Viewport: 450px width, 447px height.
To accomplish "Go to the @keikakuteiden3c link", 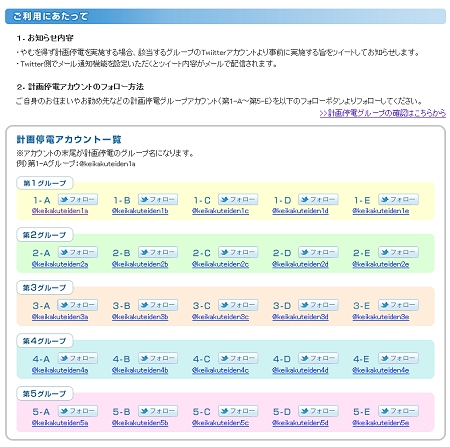I will [x=220, y=317].
